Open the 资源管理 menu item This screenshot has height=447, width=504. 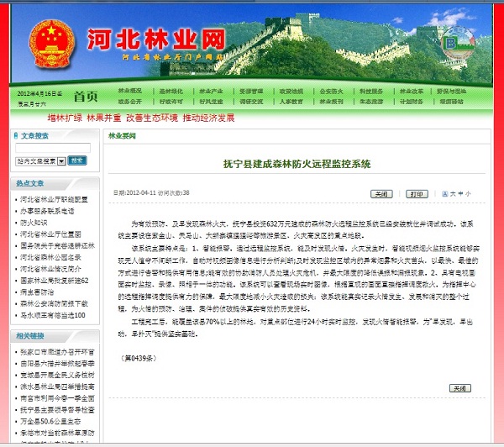pyautogui.click(x=251, y=92)
